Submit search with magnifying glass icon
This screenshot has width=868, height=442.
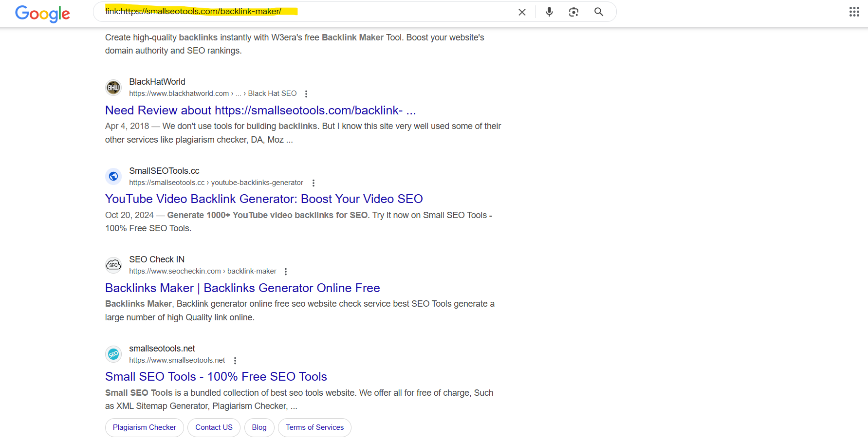599,12
